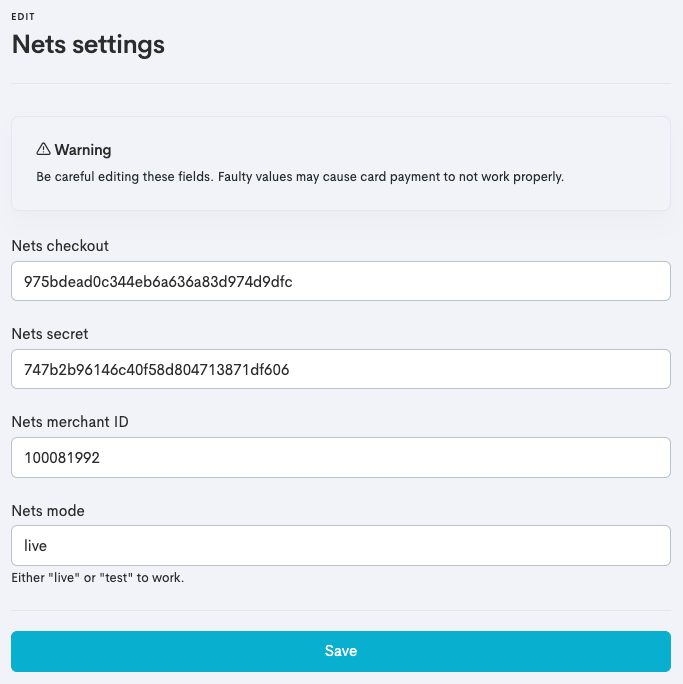Click the Nets mode label
This screenshot has height=684, width=683.
coord(48,510)
